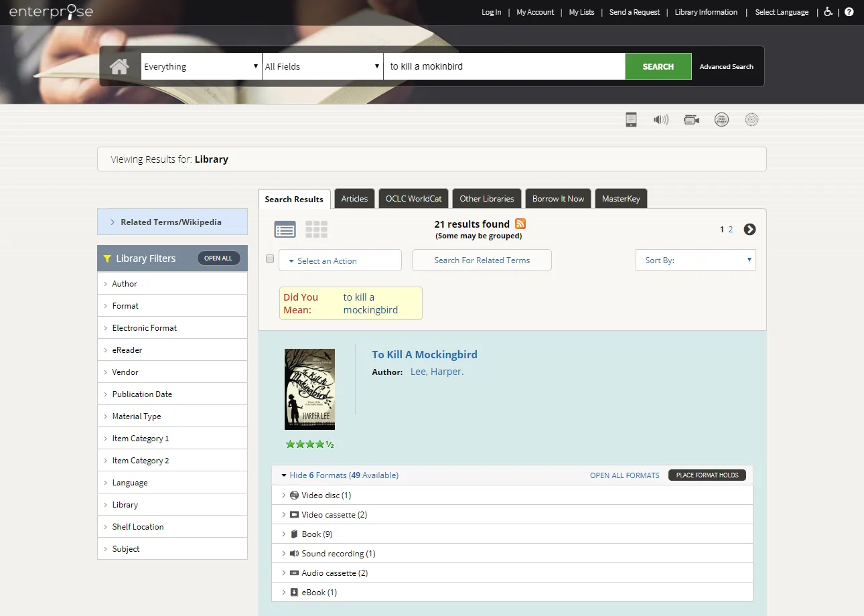Open the concentric circles quick-link icon
Image resolution: width=864 pixels, height=616 pixels.
click(x=751, y=120)
